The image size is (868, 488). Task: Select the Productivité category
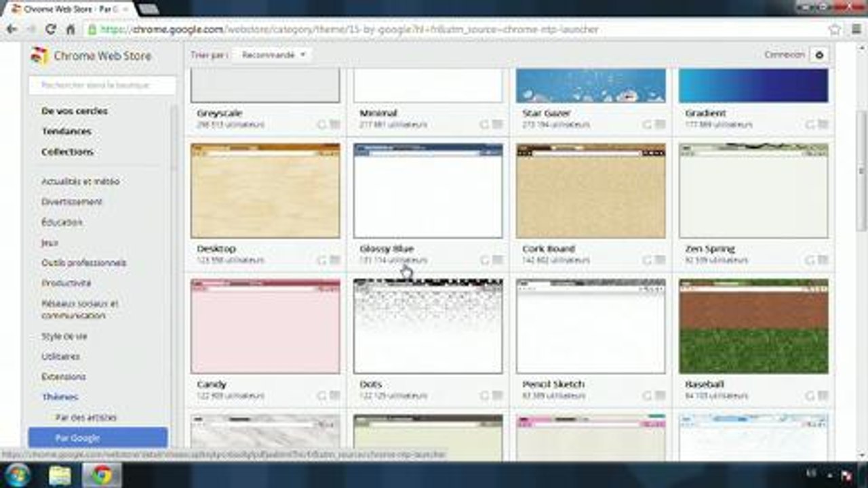click(66, 283)
